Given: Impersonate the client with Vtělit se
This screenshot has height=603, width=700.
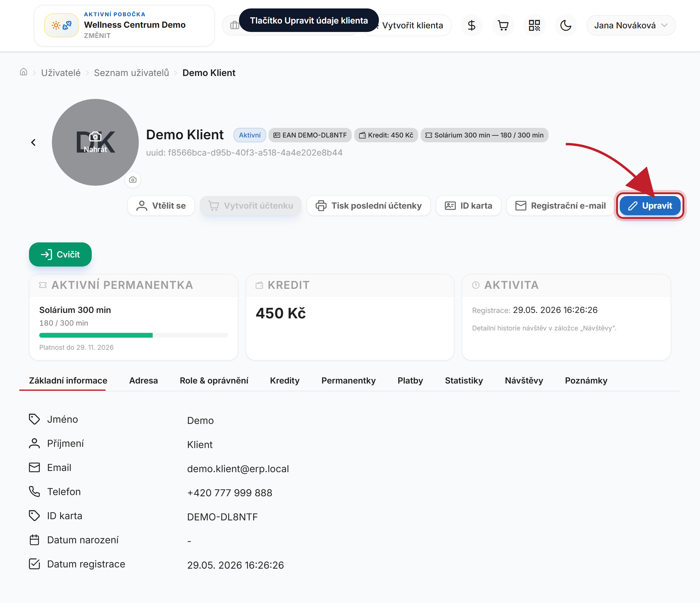Looking at the screenshot, I should coord(161,206).
